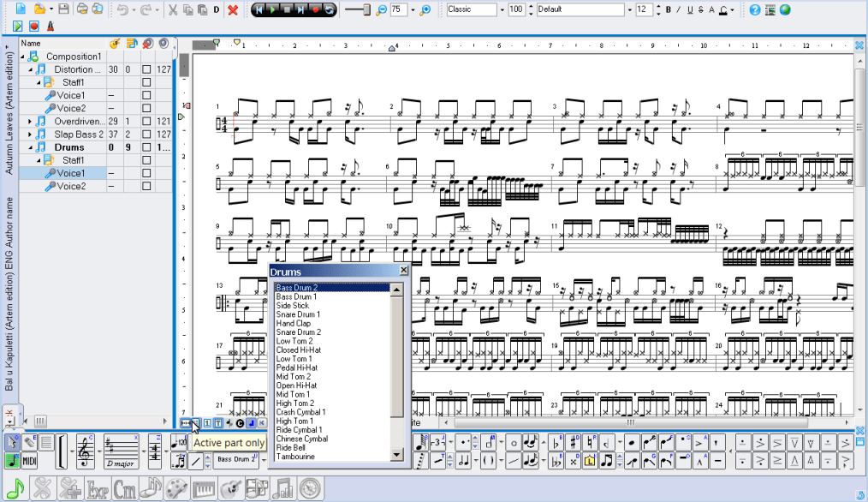The height and width of the screenshot is (502, 868).
Task: Check the Distortion track checkbox
Action: point(146,69)
